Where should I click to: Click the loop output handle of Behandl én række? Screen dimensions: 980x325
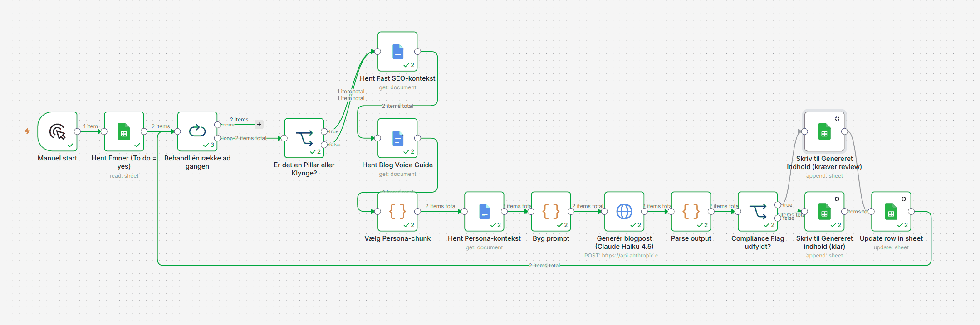(x=217, y=138)
